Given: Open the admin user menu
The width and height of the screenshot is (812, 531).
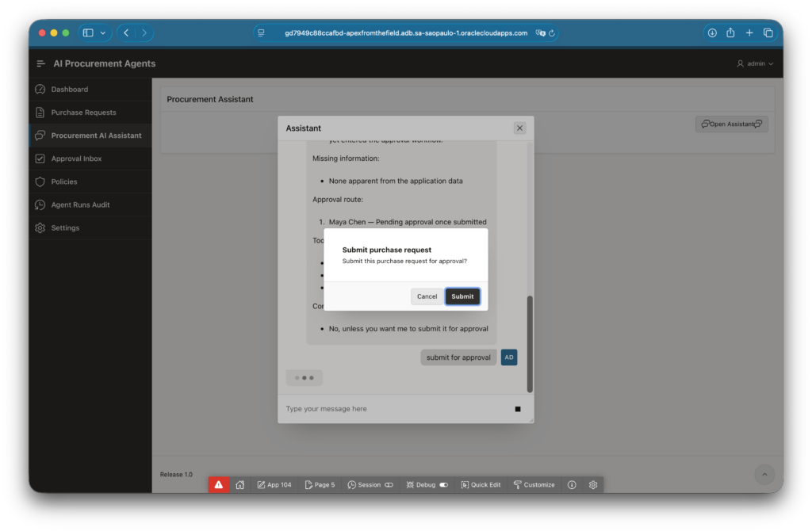Looking at the screenshot, I should pos(755,63).
